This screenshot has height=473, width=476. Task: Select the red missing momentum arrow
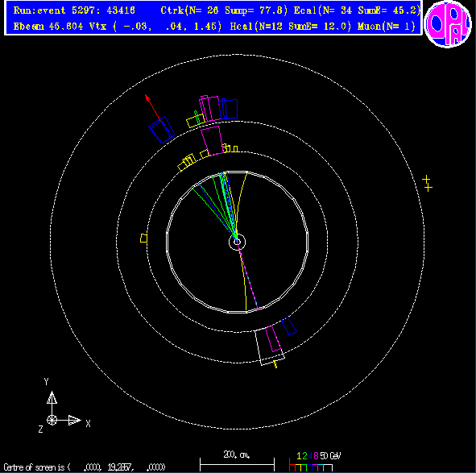(x=153, y=108)
